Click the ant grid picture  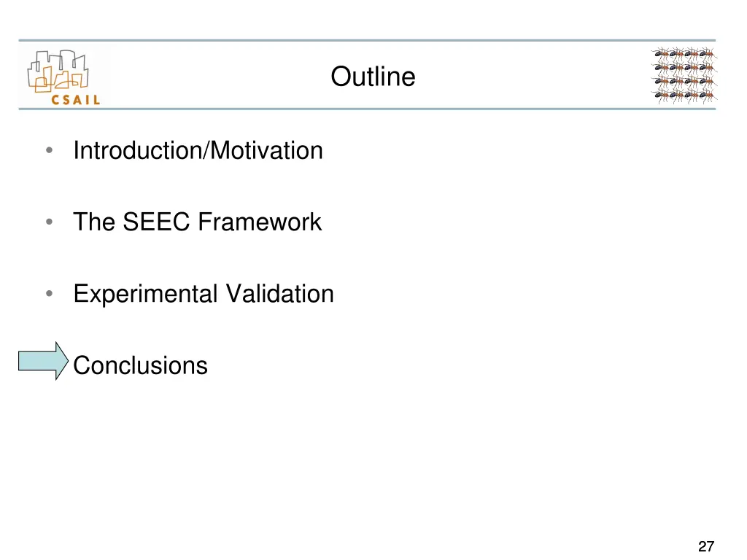tap(684, 75)
